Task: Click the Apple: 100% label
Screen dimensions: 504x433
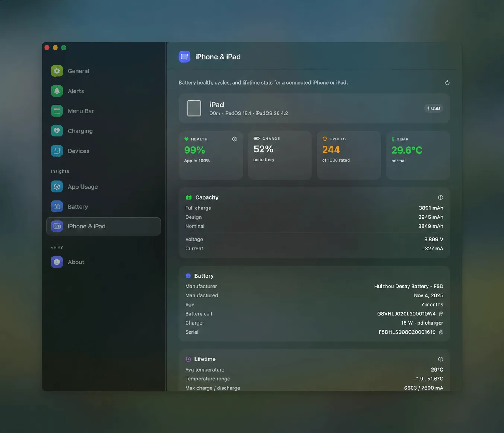Action: 197,161
